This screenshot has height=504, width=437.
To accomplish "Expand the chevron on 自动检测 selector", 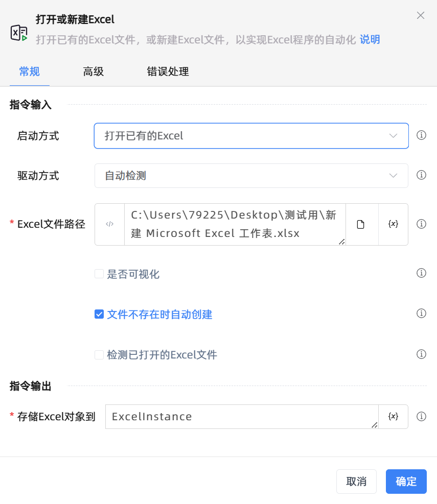I will (x=393, y=175).
